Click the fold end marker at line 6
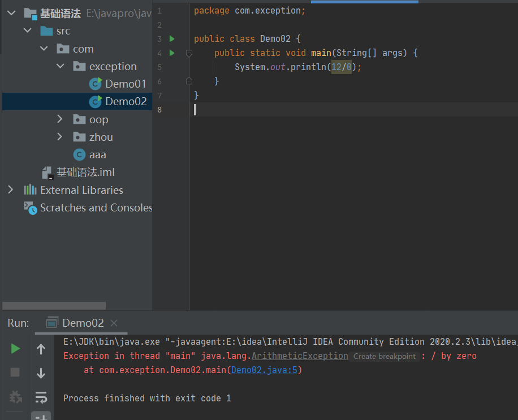Screen dimensions: 518x420 click(x=189, y=81)
